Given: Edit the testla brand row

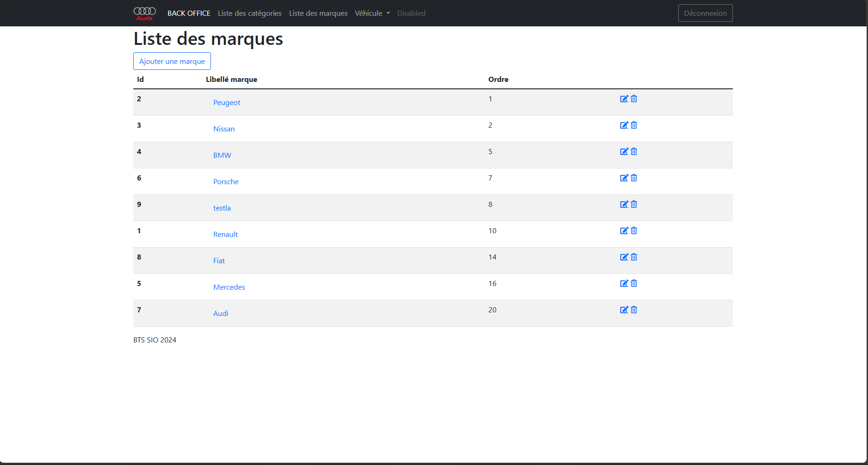Looking at the screenshot, I should tap(624, 204).
